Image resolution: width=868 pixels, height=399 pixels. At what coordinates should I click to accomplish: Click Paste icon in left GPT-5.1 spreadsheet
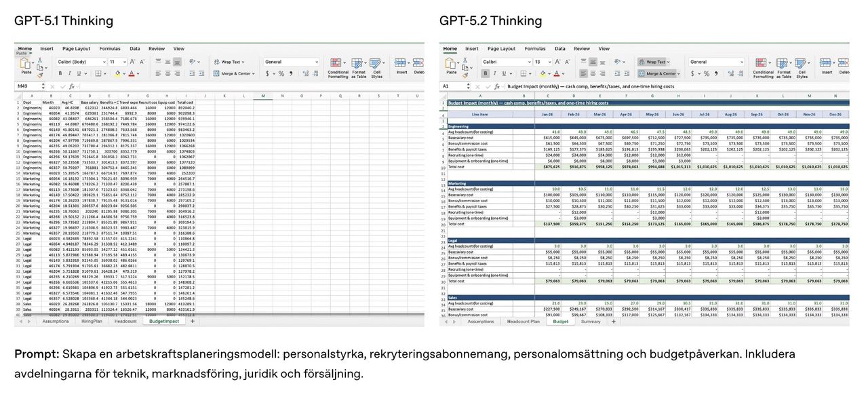tap(26, 63)
